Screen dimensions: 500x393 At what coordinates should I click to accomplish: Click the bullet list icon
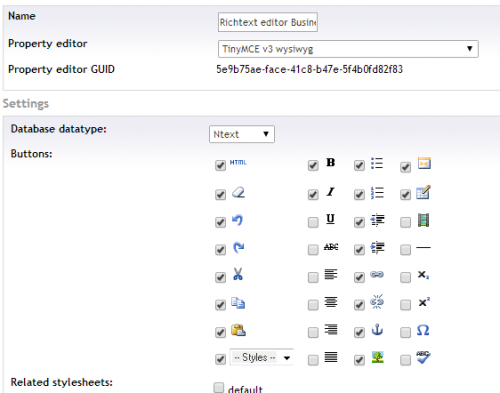[377, 163]
